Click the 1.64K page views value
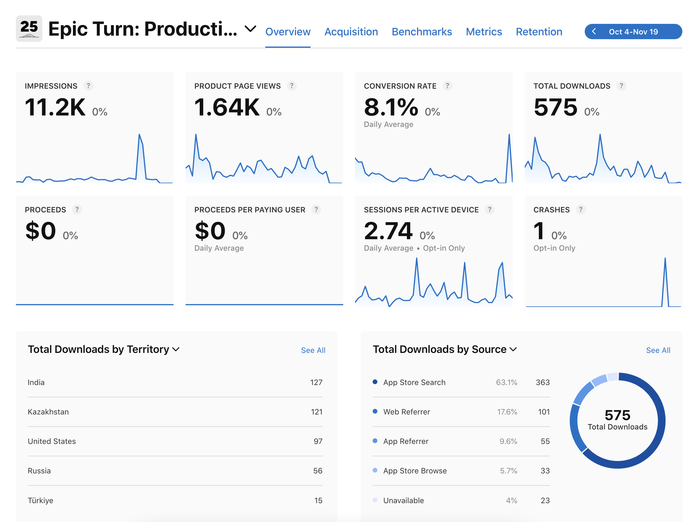 click(227, 108)
